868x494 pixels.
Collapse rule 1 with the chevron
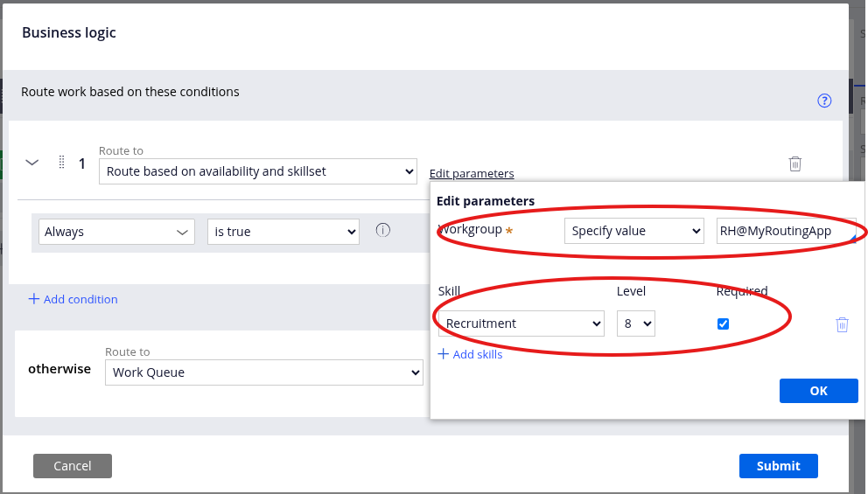[32, 163]
